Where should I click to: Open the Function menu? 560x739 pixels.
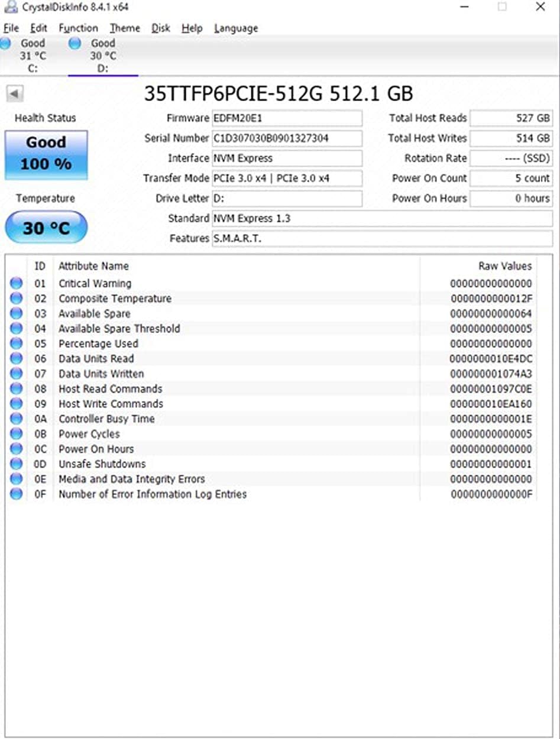pyautogui.click(x=78, y=28)
